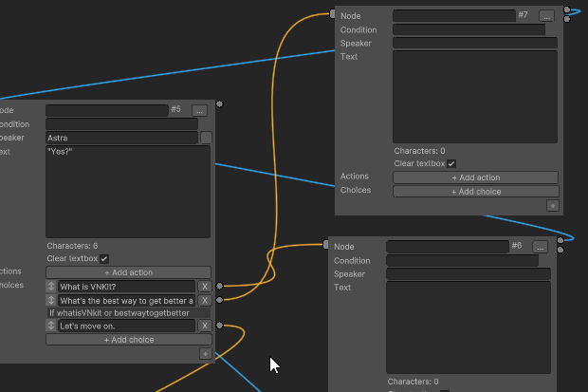Toggle Clear textbox checkbox on node #5
The height and width of the screenshot is (392, 588).
click(x=104, y=258)
